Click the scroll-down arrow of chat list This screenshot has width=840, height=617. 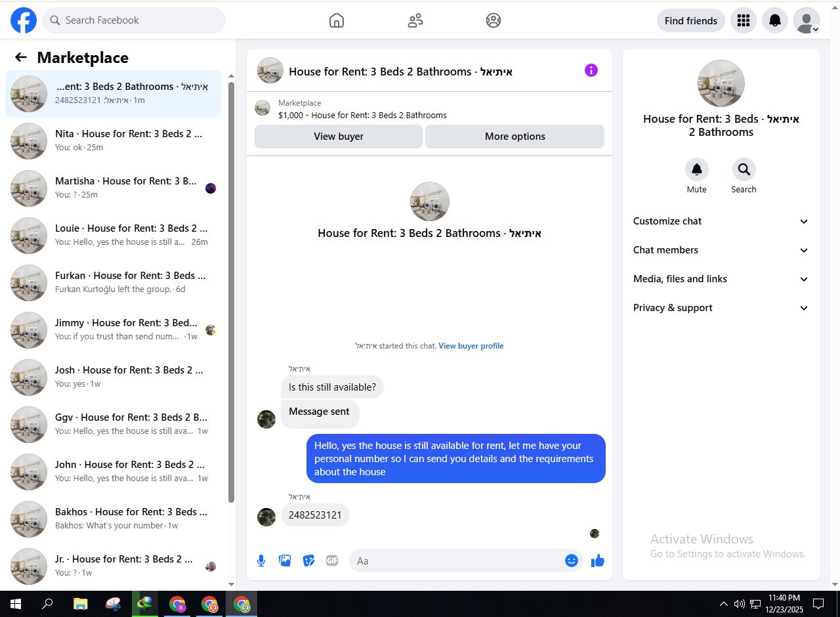tap(231, 584)
